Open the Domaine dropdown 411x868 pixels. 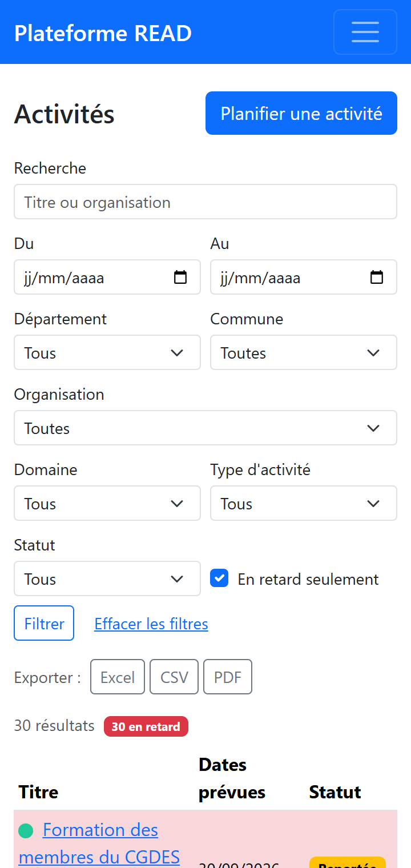(x=107, y=503)
